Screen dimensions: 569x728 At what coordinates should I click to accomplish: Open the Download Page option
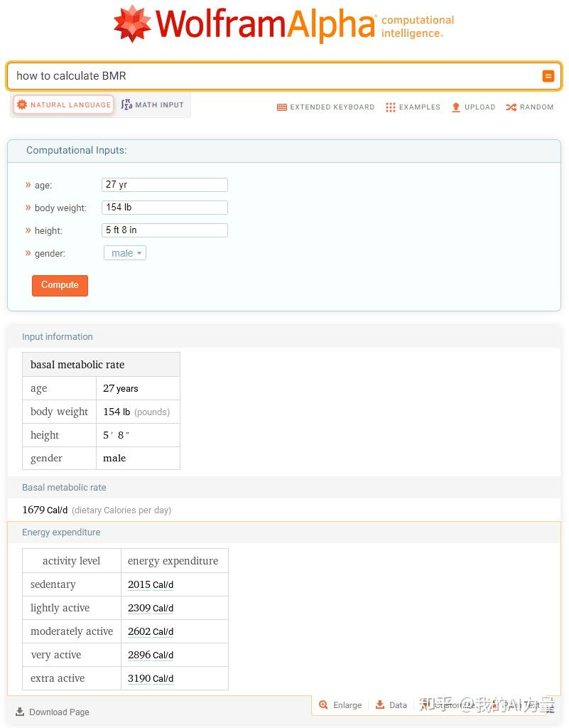point(52,712)
